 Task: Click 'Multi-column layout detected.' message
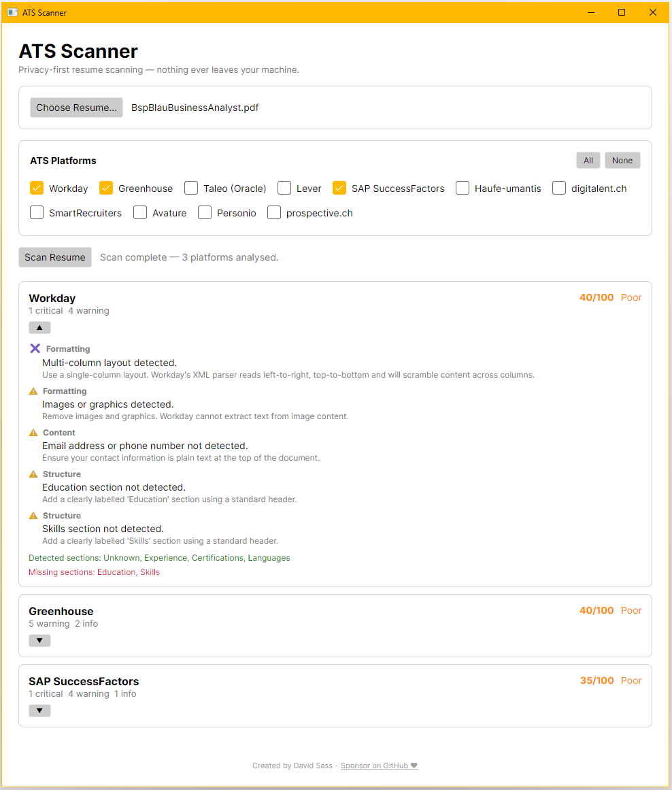coord(110,363)
